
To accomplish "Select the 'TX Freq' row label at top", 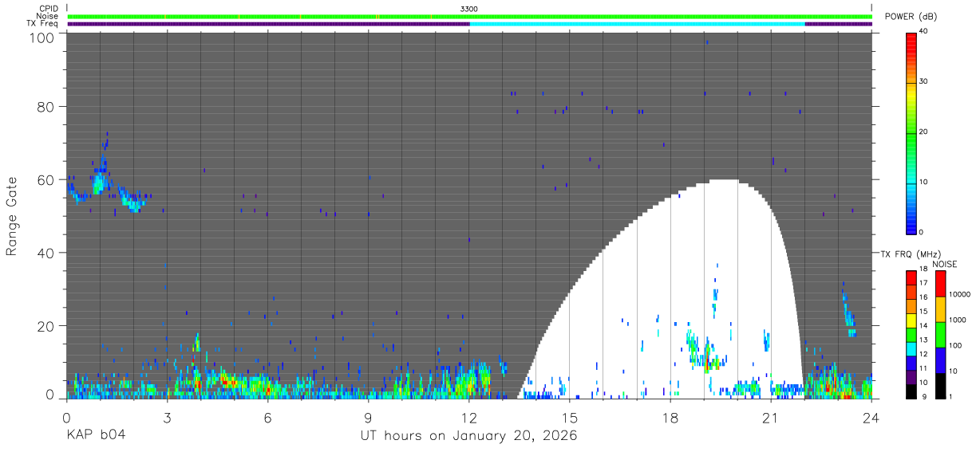I will (43, 24).
